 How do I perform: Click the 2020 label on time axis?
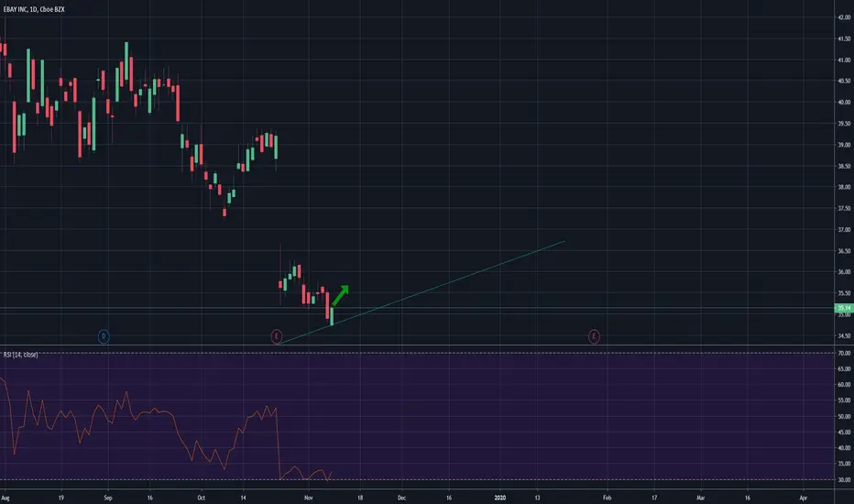point(500,498)
